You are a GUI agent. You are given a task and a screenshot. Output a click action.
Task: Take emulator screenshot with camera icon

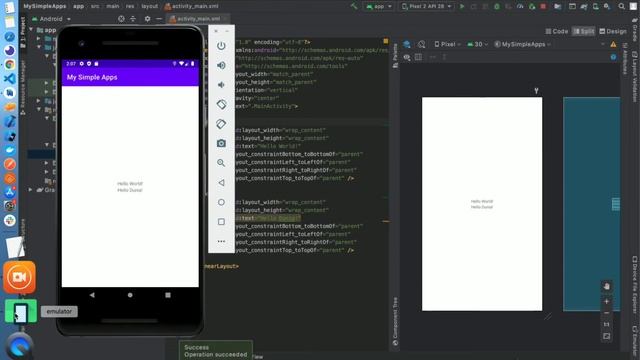(221, 143)
